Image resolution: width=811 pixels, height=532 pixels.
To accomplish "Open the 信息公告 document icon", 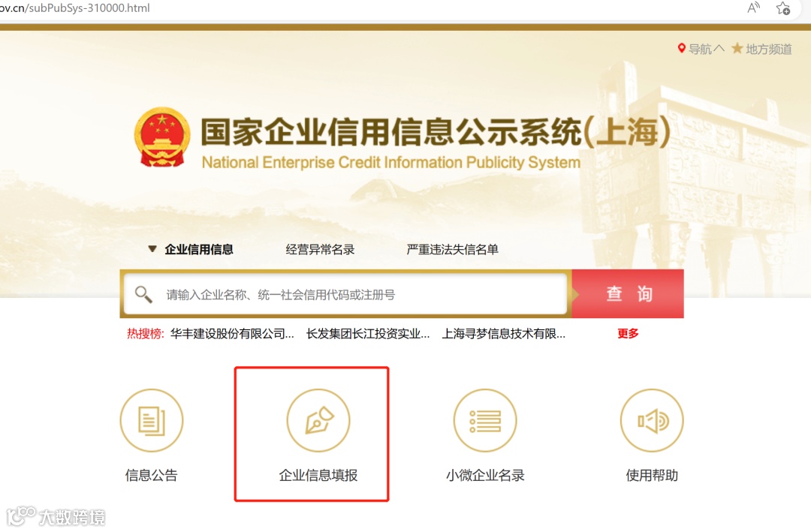I will (x=152, y=420).
